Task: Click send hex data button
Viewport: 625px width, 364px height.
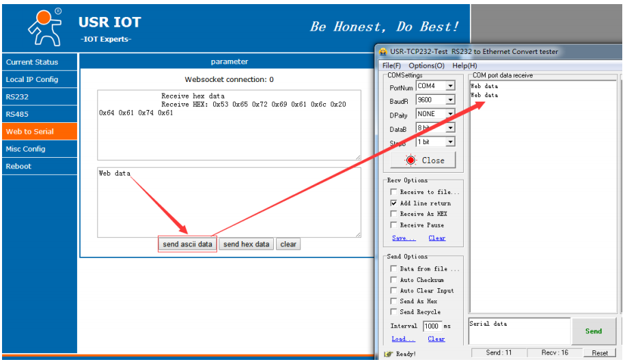Action: point(247,244)
